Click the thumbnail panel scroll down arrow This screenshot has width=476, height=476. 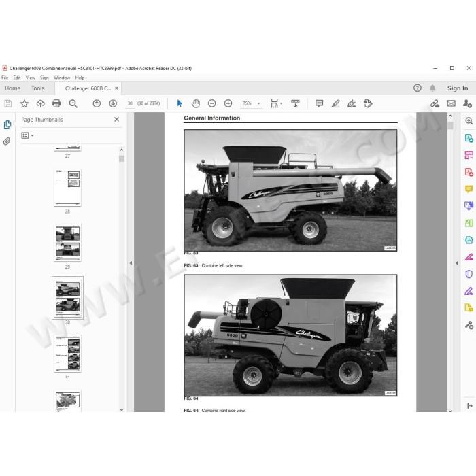pos(122,409)
